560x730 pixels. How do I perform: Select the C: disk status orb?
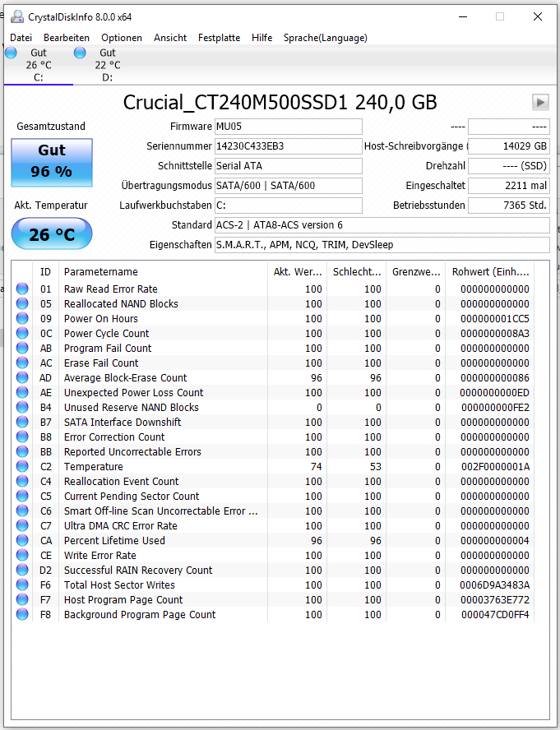[x=12, y=53]
